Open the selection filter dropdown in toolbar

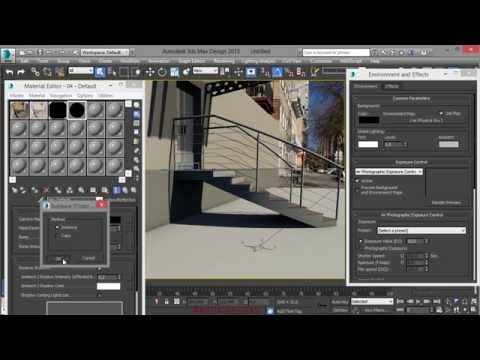coord(81,71)
